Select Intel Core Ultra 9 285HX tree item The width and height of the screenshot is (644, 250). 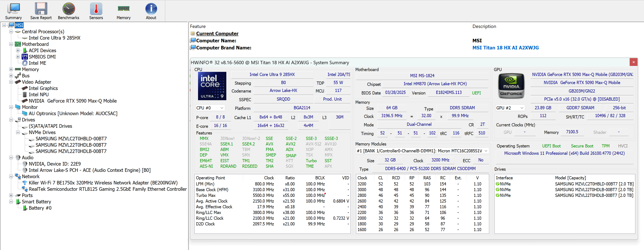pos(54,38)
